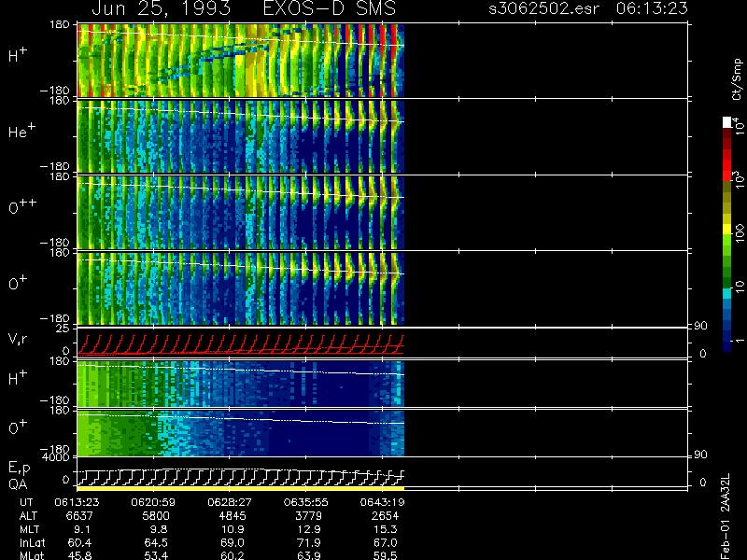
Task: Click the MLat row label
Action: (31, 555)
